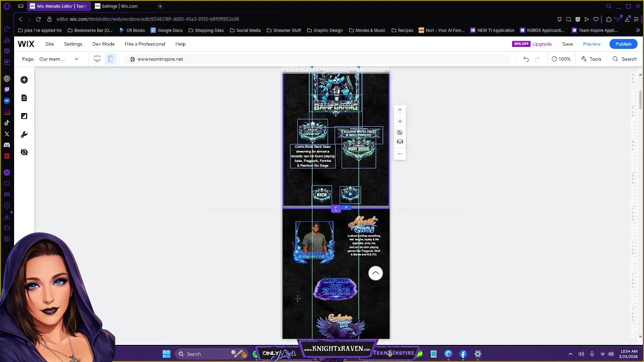This screenshot has width=644, height=362.
Task: Open the Site Design panel
Action: coord(24,116)
